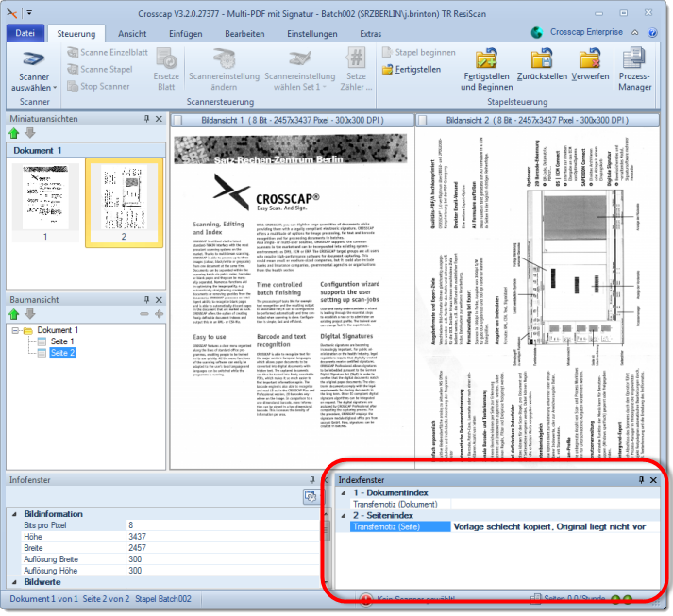Pin the Miniaturansichten panel
The width and height of the screenshot is (673, 616).
coord(146,119)
